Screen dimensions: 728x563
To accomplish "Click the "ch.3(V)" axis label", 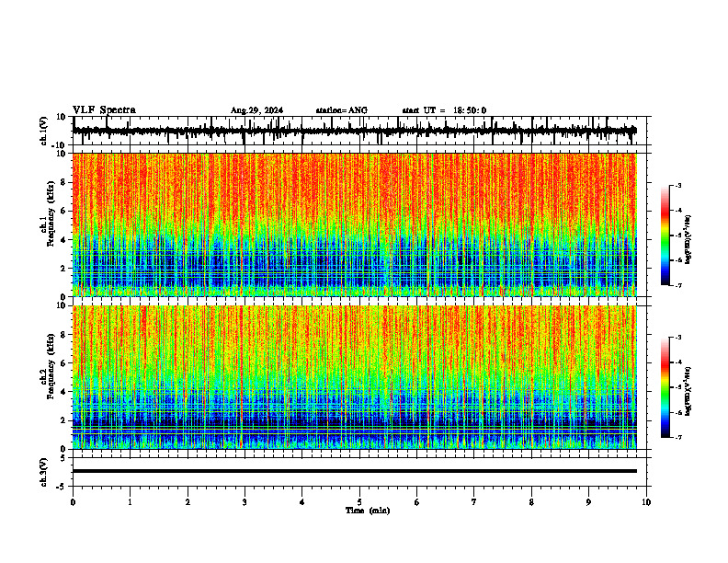I will pyautogui.click(x=44, y=473).
